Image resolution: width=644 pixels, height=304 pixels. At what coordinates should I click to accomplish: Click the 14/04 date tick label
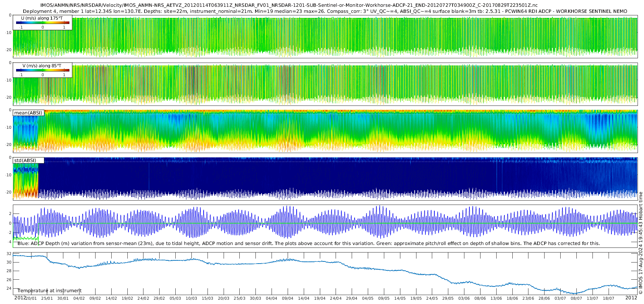304,298
